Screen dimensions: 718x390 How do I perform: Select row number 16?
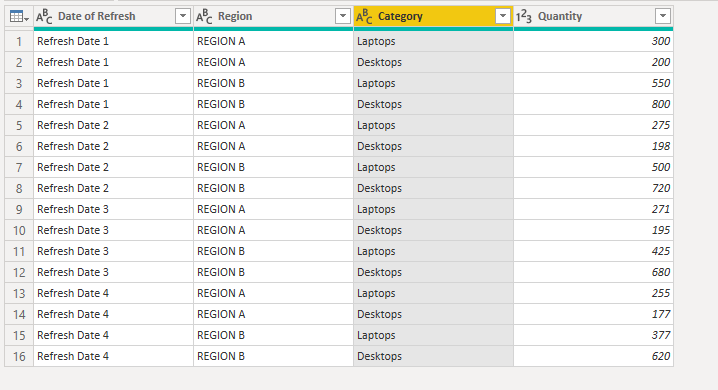click(x=19, y=357)
